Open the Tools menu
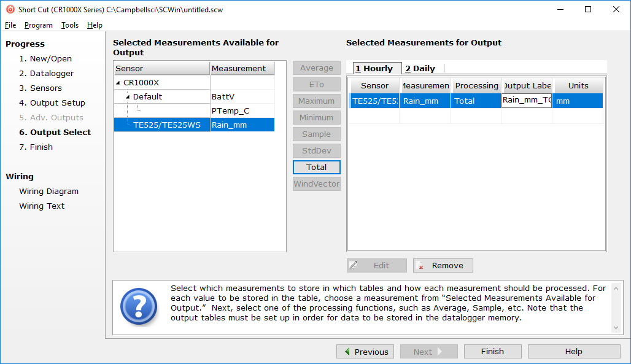The width and height of the screenshot is (631, 364). coord(69,25)
